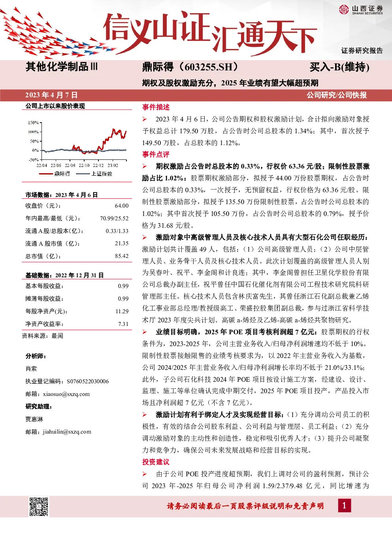392x555 pixels.
Task: Click the license code S0760522030006
Action: coord(88,381)
